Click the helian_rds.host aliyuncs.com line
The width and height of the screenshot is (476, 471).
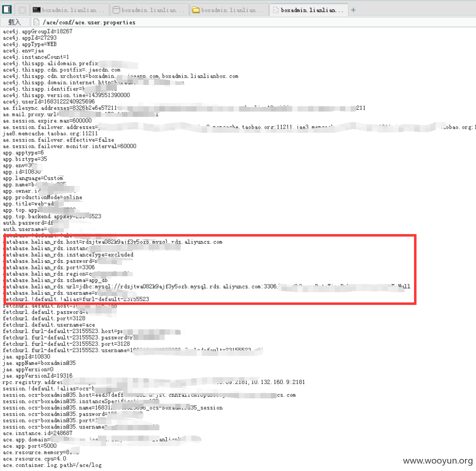[x=113, y=242]
